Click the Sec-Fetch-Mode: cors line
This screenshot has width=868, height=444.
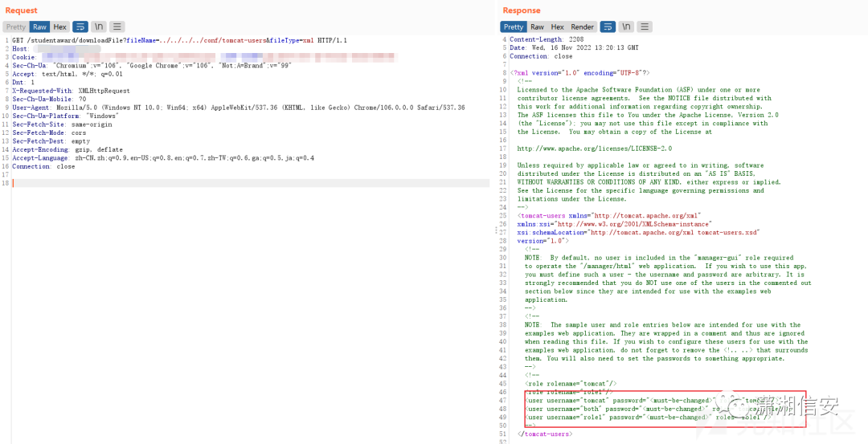[47, 132]
